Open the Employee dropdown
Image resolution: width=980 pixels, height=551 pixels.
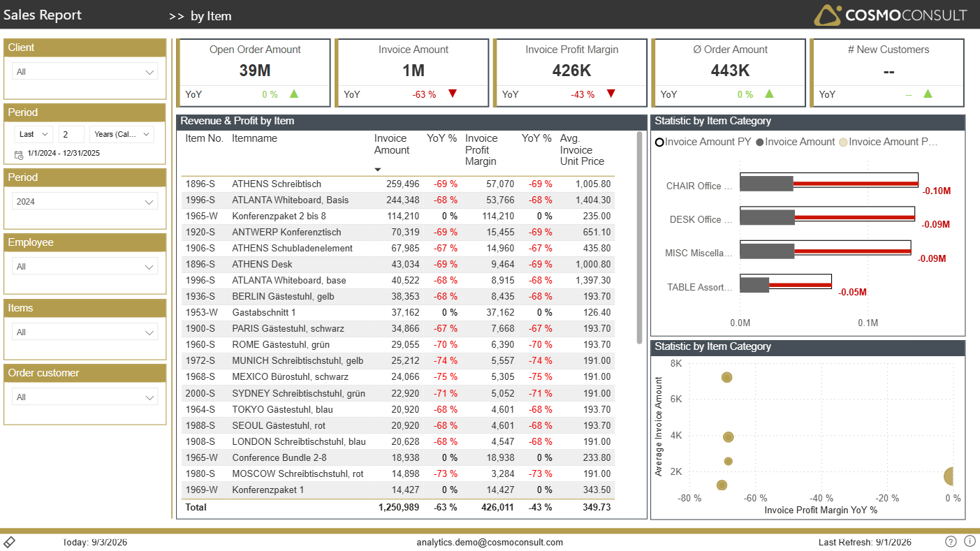(85, 267)
